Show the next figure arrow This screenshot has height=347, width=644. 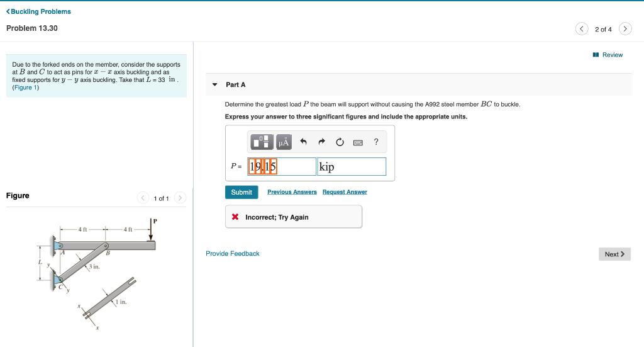(180, 198)
